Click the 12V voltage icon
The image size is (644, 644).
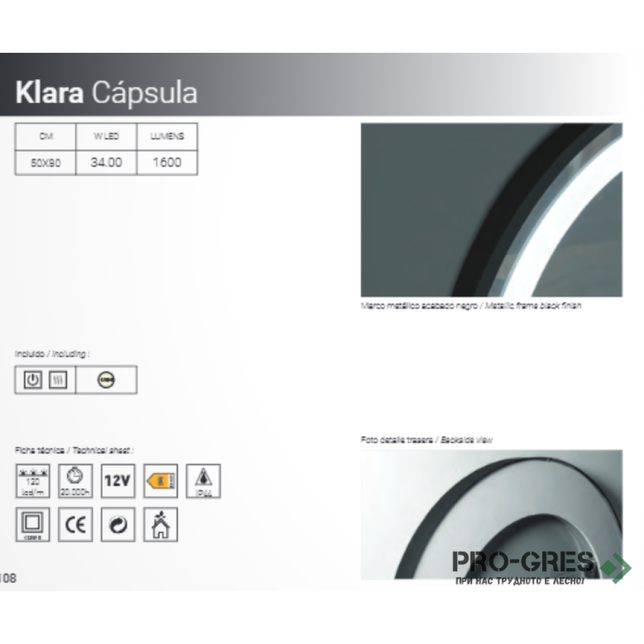pos(118,481)
